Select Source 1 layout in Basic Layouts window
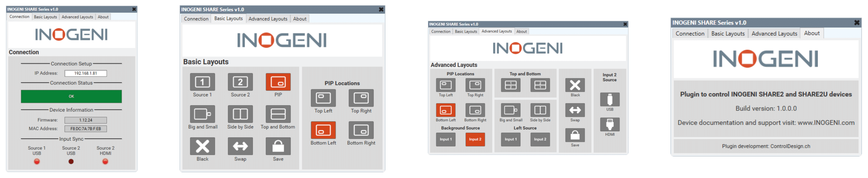Screen dimensions: 868x178 (202, 82)
